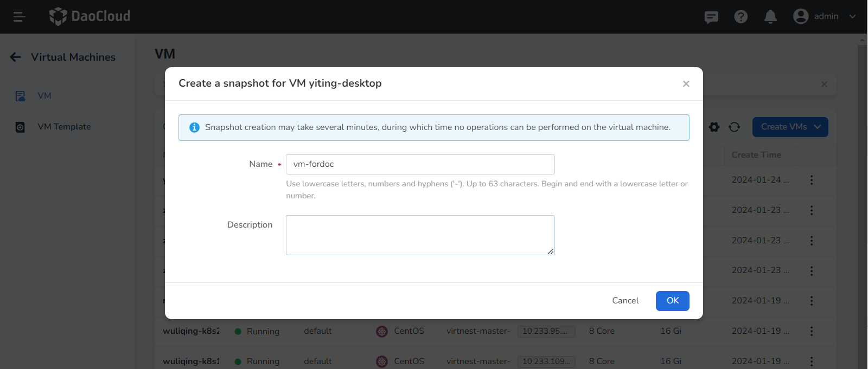Expand the admin account dropdown
The image size is (868, 369).
click(x=852, y=16)
